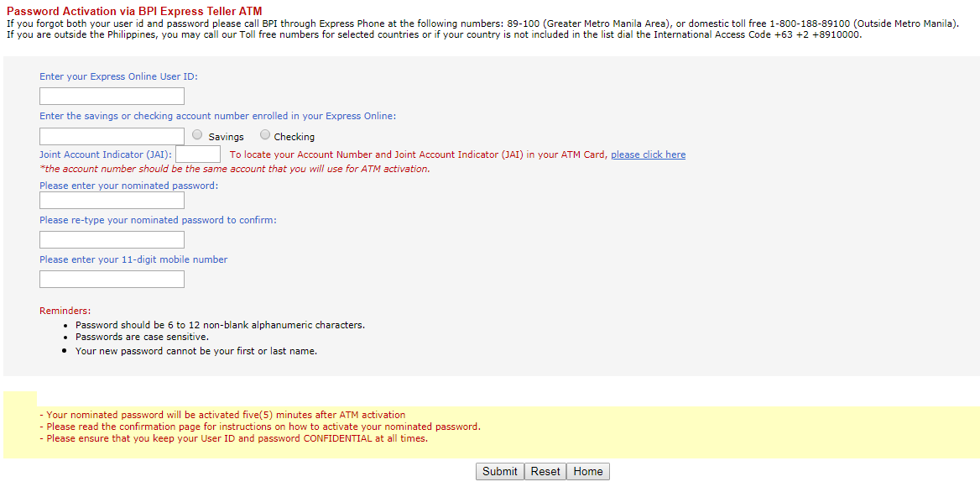The image size is (980, 487).
Task: Click the Express Online User ID field
Action: (112, 96)
